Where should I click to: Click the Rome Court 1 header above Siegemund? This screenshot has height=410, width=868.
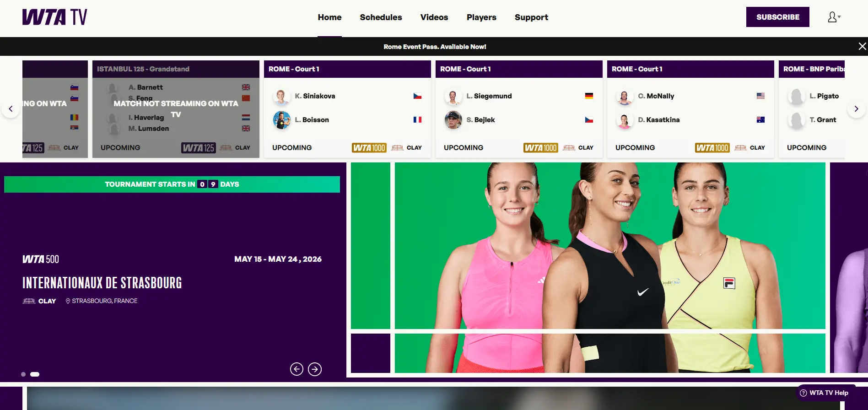click(x=519, y=69)
